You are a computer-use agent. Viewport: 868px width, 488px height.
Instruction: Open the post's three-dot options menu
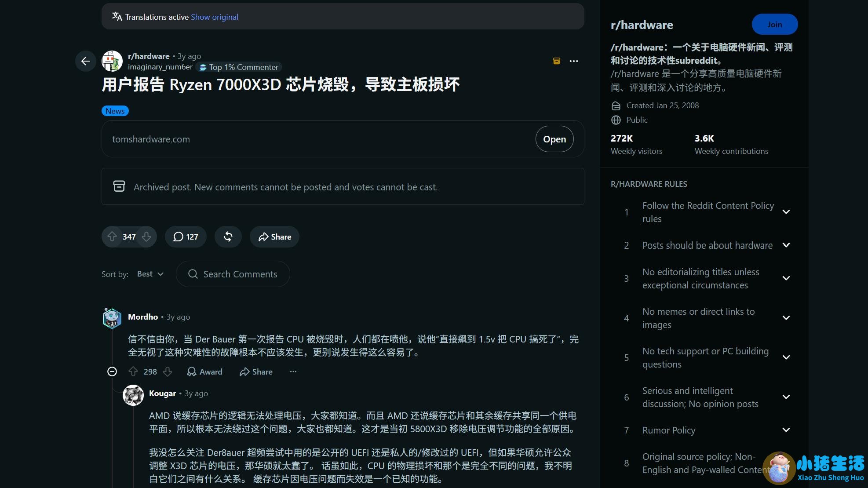coord(574,61)
